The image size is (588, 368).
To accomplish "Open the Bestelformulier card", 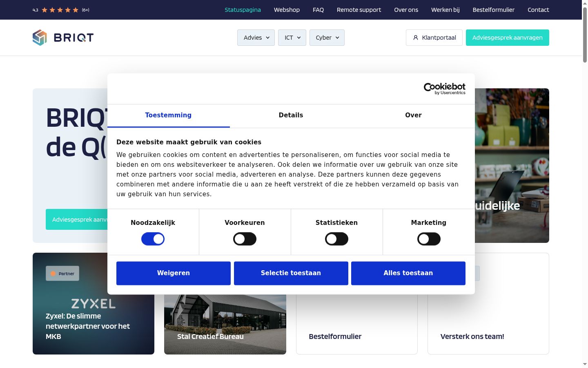I will coord(357,325).
